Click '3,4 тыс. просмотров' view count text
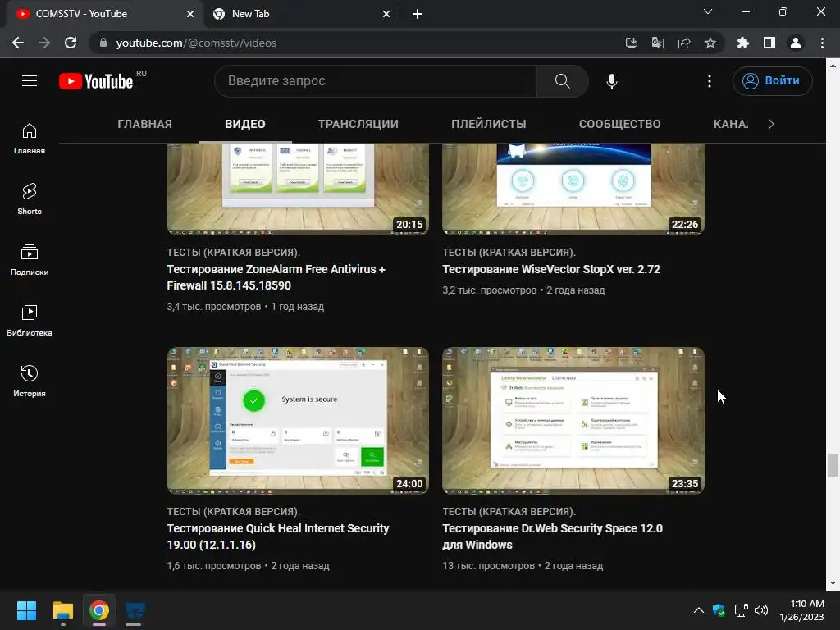Screen dimensions: 840x630 [x=214, y=307]
